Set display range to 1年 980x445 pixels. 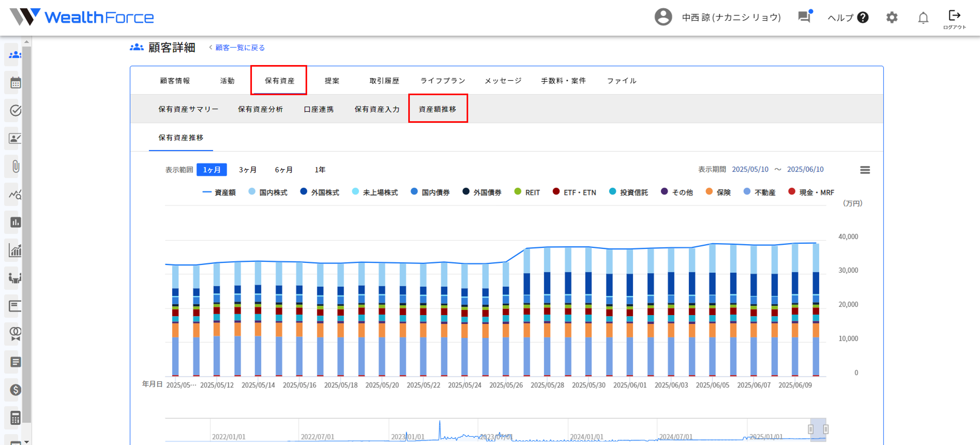click(x=320, y=169)
